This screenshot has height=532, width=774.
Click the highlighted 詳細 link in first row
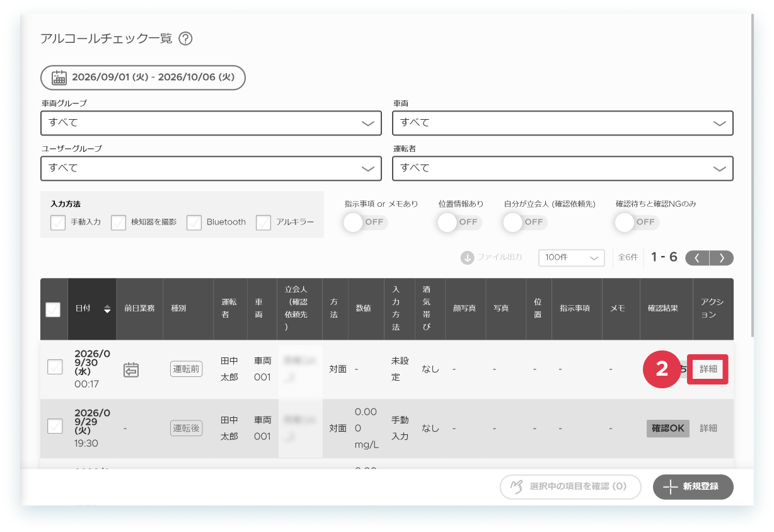click(x=708, y=369)
